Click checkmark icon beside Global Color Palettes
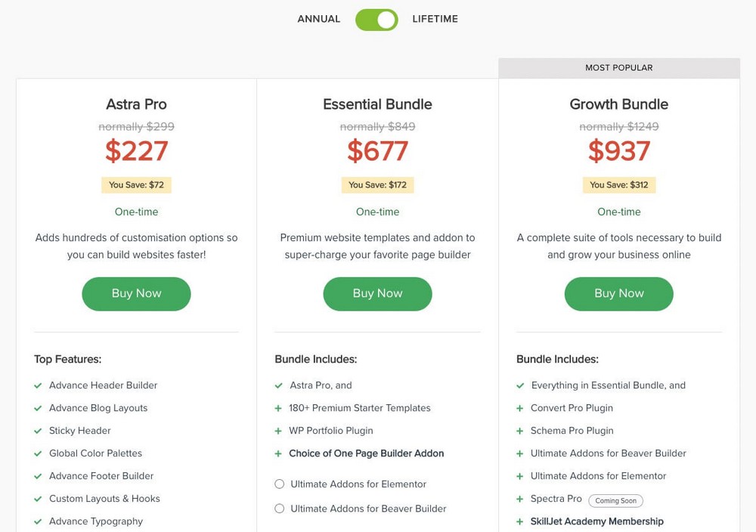The height and width of the screenshot is (532, 756). pos(38,453)
